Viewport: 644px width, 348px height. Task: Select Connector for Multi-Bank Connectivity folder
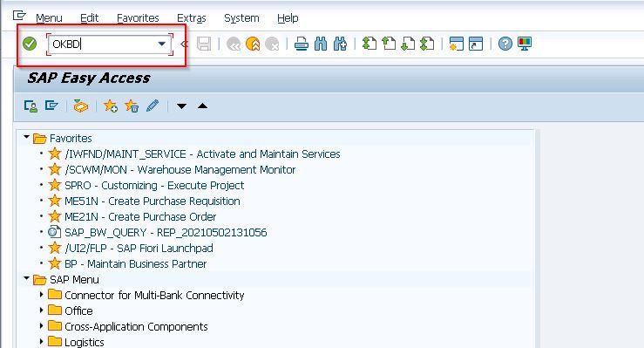pyautogui.click(x=154, y=296)
